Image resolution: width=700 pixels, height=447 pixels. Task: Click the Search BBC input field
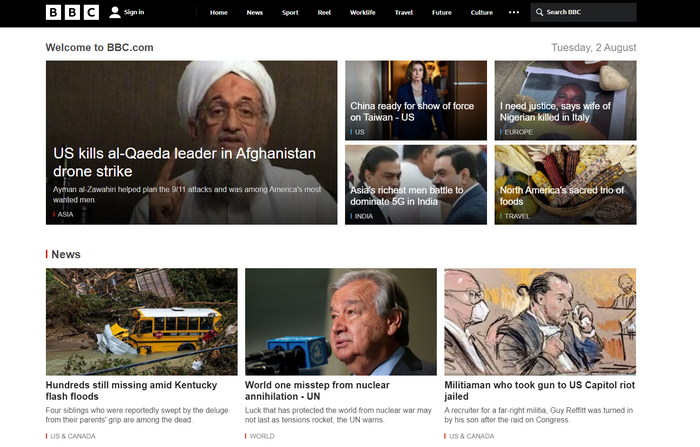coord(583,13)
